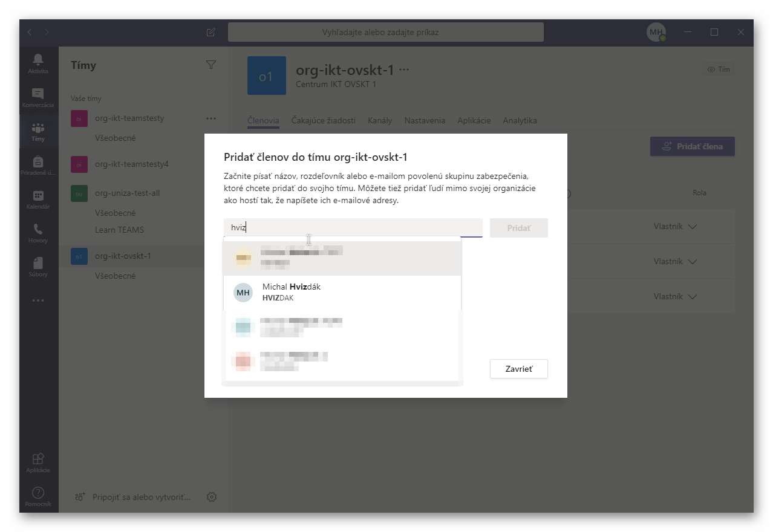
Task: Open the Analytika tab
Action: 520,120
